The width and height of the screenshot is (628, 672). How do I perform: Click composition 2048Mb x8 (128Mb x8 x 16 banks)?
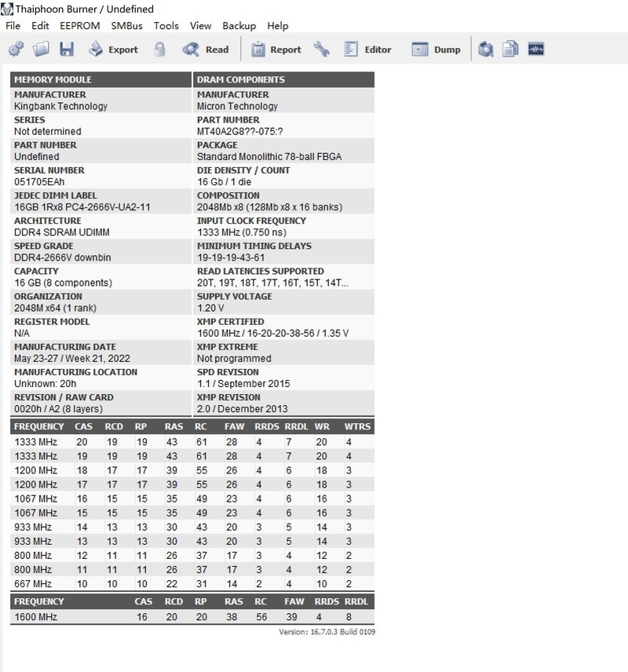[269, 207]
